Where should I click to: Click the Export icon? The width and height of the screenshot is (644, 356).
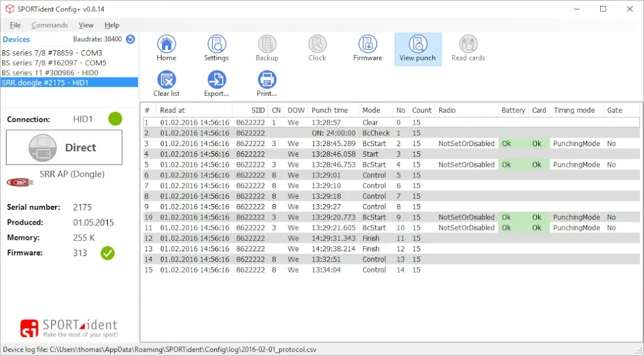(x=216, y=80)
